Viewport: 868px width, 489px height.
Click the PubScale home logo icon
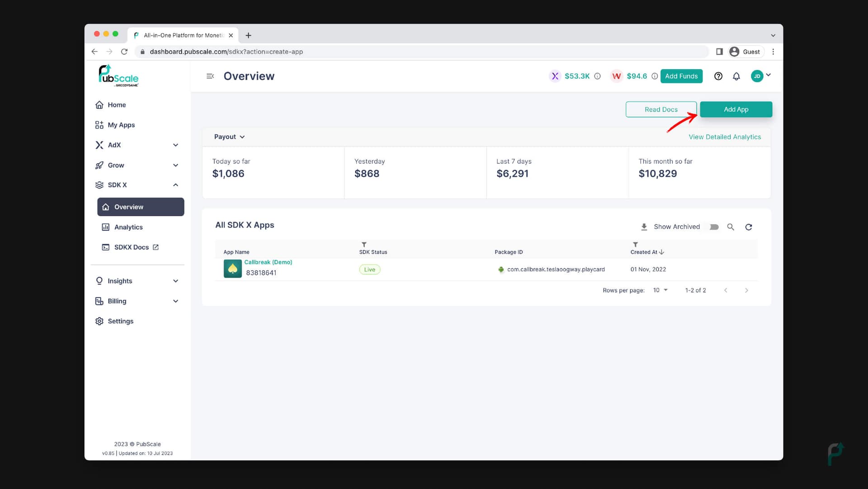coord(118,76)
